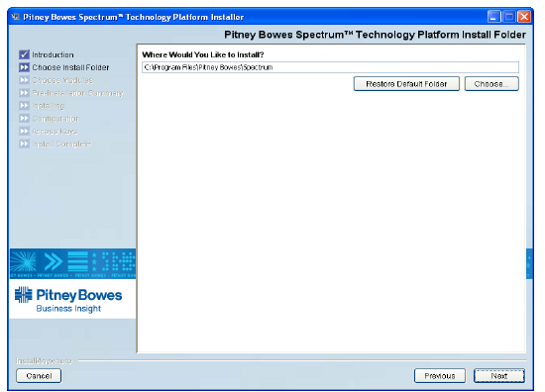Image resolution: width=545 pixels, height=392 pixels.
Task: Click the Pitney Bowes Business Insight logo
Action: pos(68,300)
